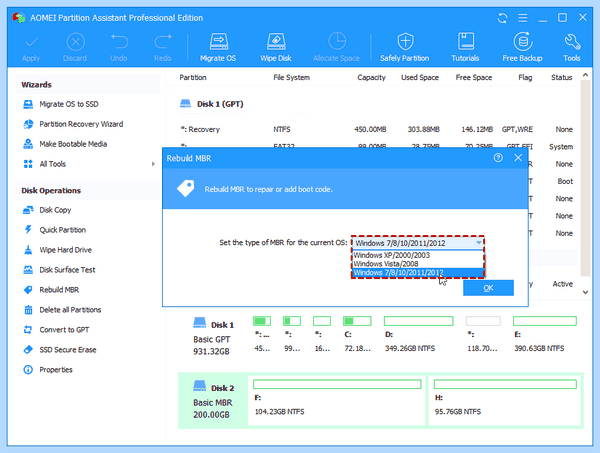Sort by Free Space column header

point(474,77)
